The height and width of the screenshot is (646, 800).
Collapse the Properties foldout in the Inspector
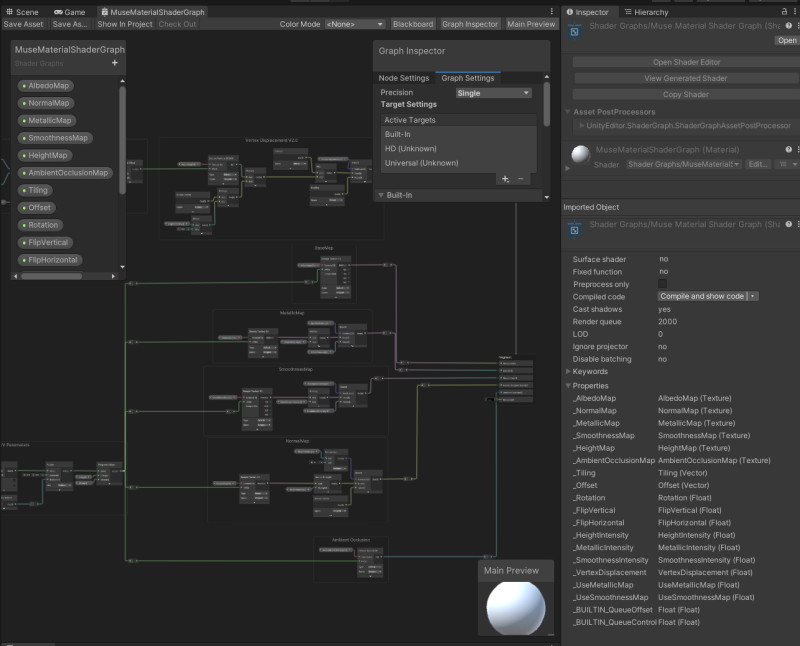click(571, 385)
